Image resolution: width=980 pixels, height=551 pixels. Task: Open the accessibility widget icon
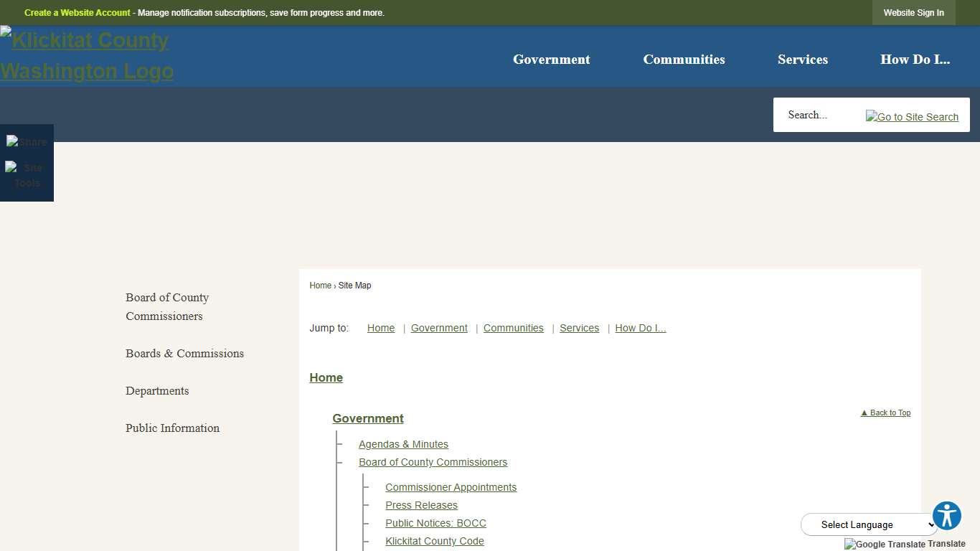(x=946, y=516)
